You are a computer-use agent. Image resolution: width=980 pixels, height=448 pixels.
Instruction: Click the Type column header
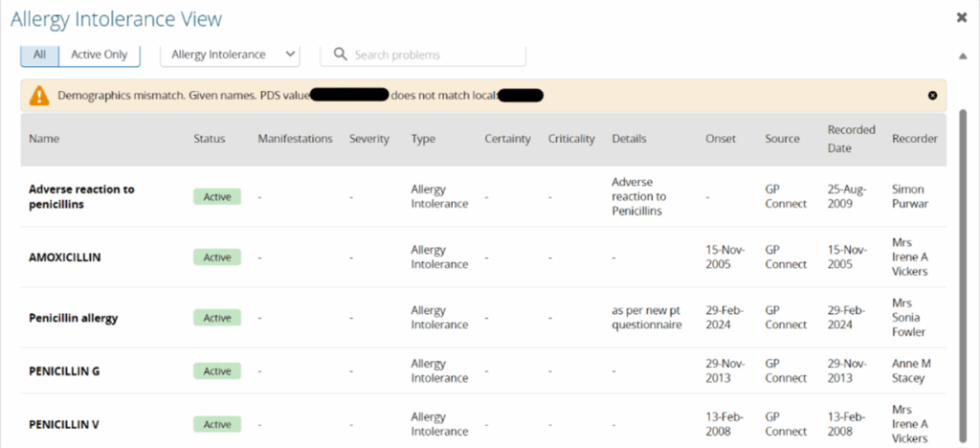pos(423,139)
